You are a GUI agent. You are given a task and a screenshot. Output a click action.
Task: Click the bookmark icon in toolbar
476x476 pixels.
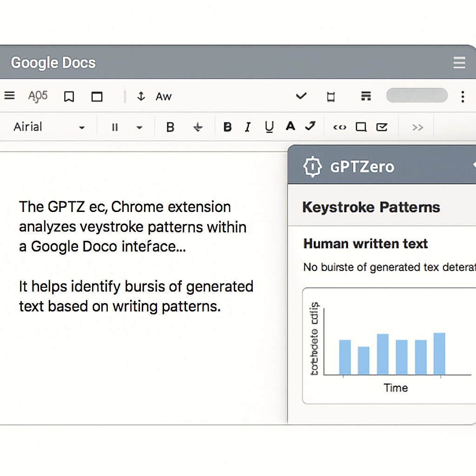tap(69, 97)
